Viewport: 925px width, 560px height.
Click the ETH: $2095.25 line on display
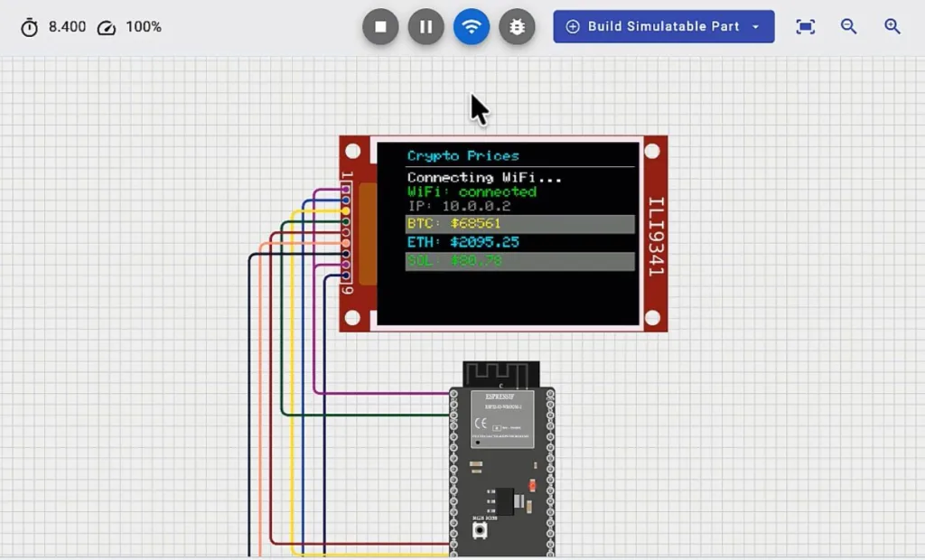tap(463, 242)
